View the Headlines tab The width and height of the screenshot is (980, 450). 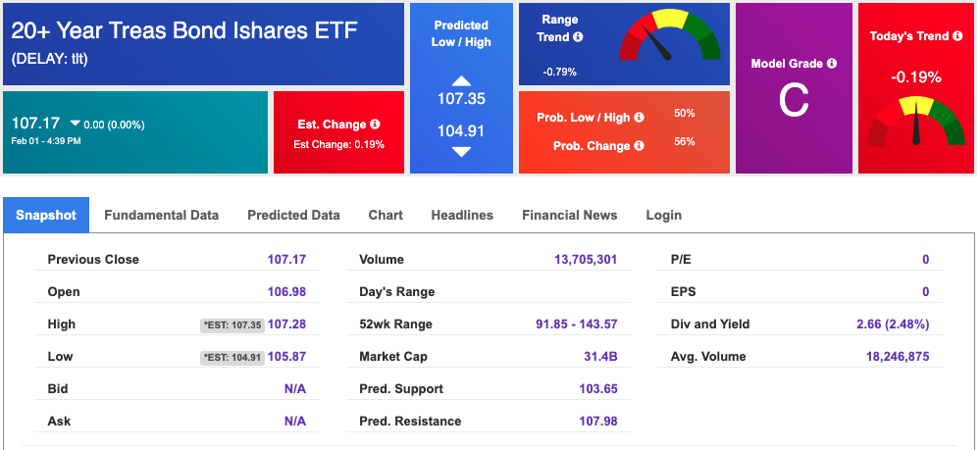click(462, 215)
